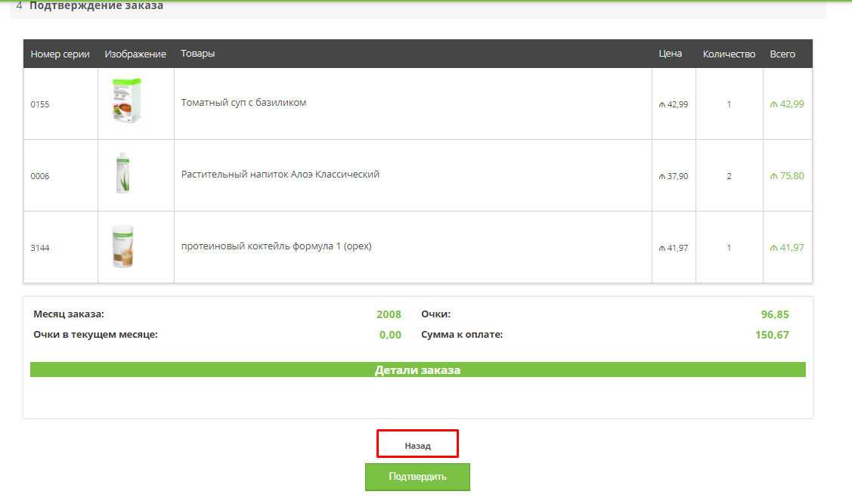Select the Томатный суп с базиликом product name
Viewport: 852px width, 504px height.
[x=243, y=103]
